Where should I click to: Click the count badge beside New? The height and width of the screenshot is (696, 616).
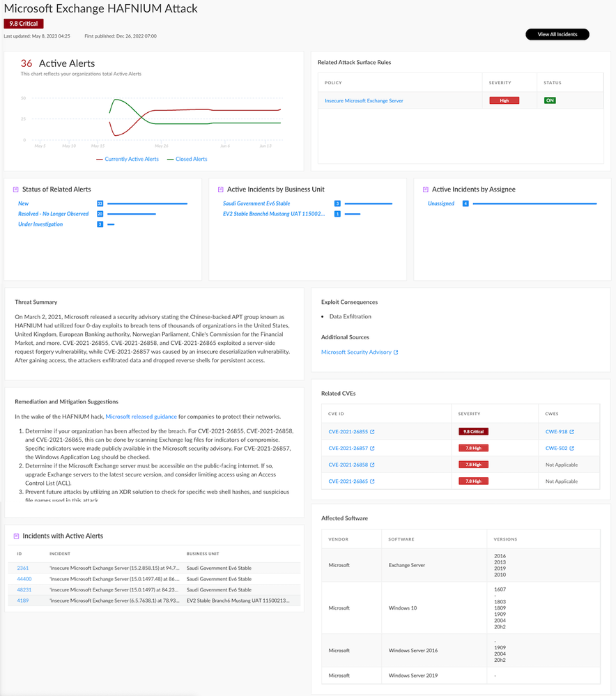tap(100, 203)
